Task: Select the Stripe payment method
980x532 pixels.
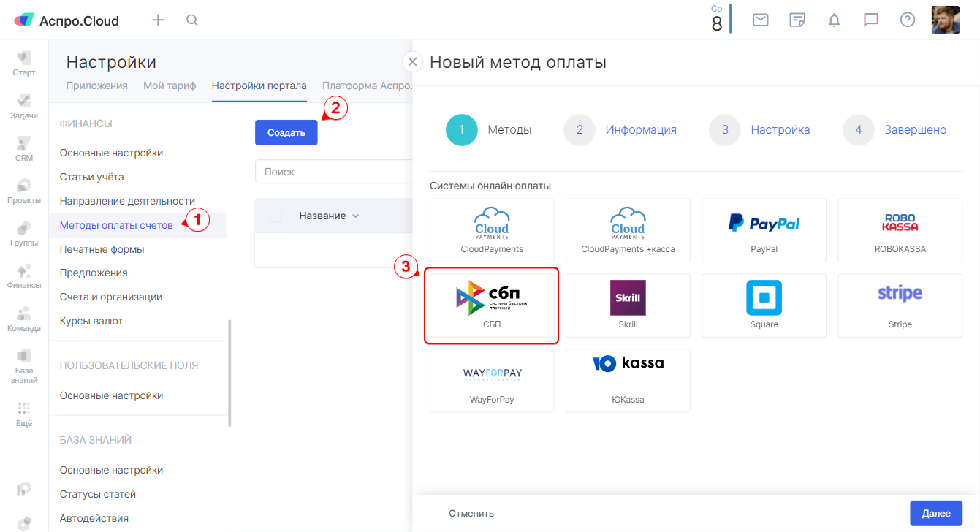Action: (x=900, y=305)
